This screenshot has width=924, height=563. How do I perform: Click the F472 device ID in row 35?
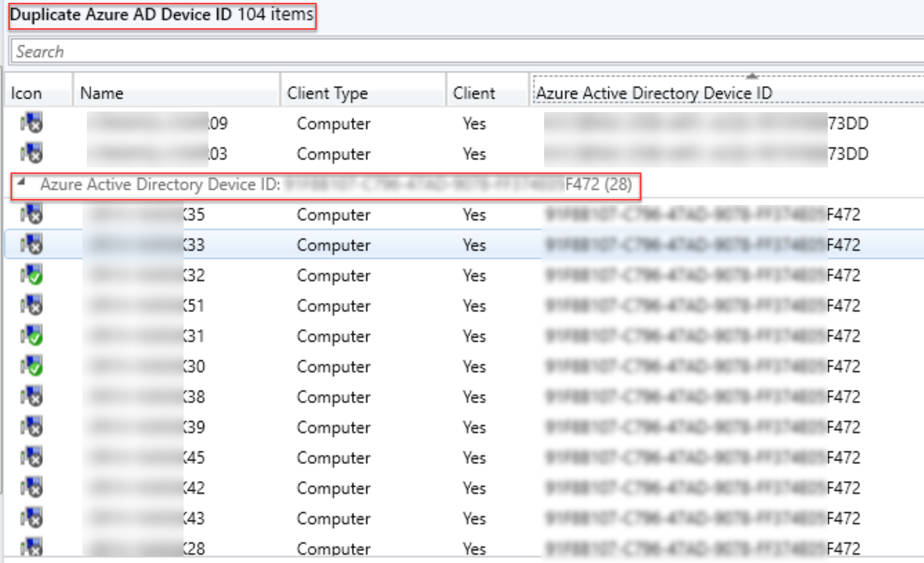[x=703, y=214]
